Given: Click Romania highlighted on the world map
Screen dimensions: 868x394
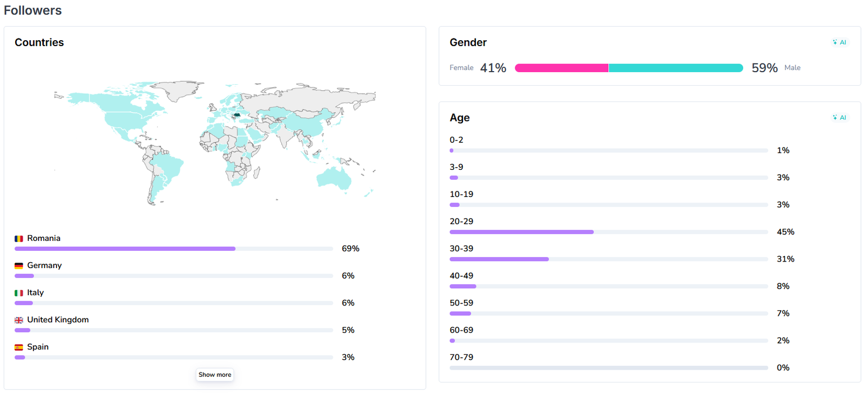Looking at the screenshot, I should (x=237, y=115).
